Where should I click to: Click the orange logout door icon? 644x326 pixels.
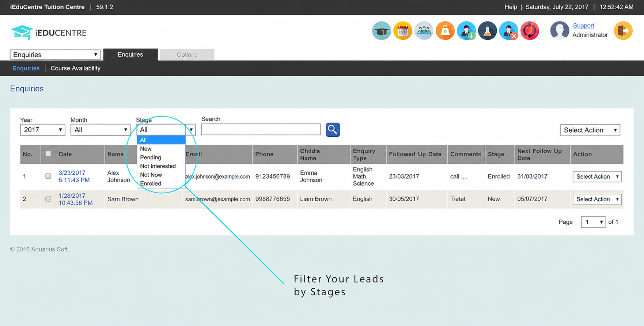click(623, 31)
